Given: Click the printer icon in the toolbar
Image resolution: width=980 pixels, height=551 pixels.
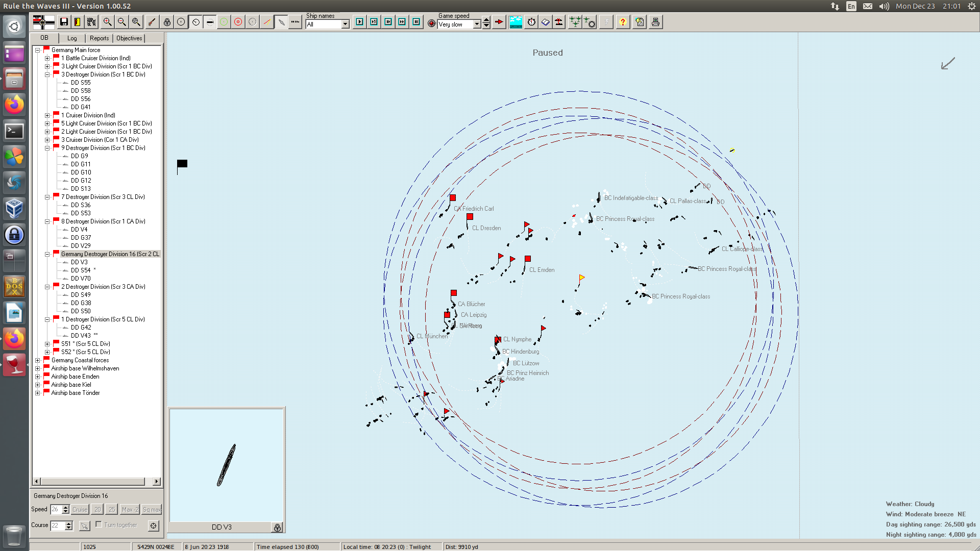Looking at the screenshot, I should (x=655, y=22).
